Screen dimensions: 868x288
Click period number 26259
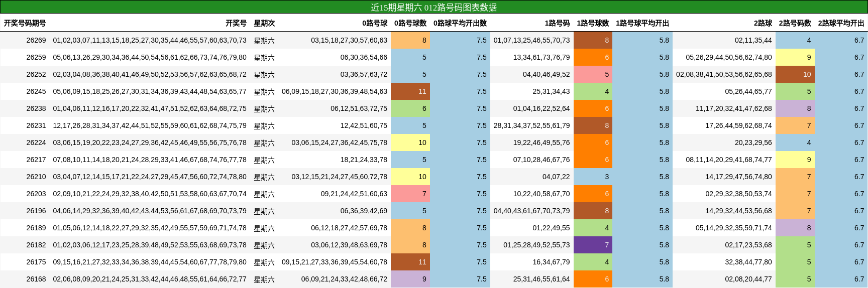pyautogui.click(x=36, y=57)
